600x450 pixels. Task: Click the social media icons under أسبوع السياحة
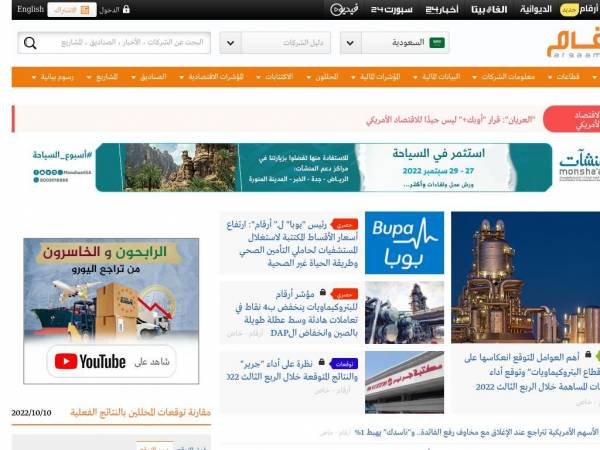pos(48,172)
